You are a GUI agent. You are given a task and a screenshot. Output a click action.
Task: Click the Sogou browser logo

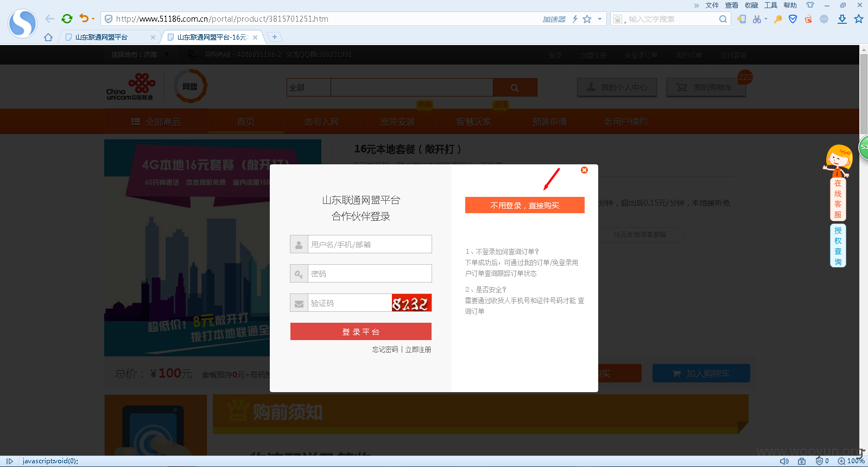coord(22,23)
